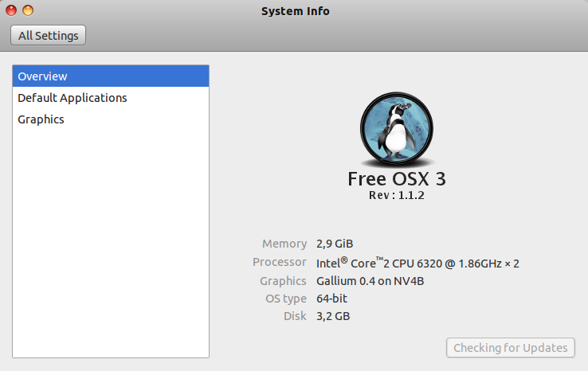The width and height of the screenshot is (588, 371).
Task: Click the OS type label
Action: point(286,299)
